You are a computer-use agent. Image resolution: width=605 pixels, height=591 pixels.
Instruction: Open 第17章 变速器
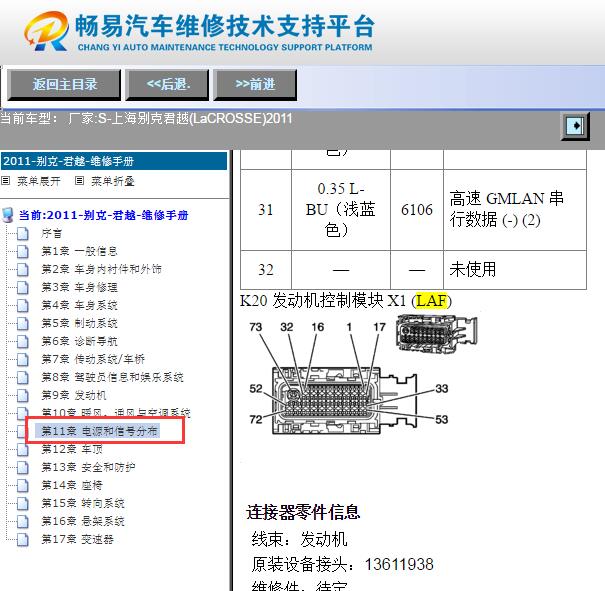[x=77, y=539]
